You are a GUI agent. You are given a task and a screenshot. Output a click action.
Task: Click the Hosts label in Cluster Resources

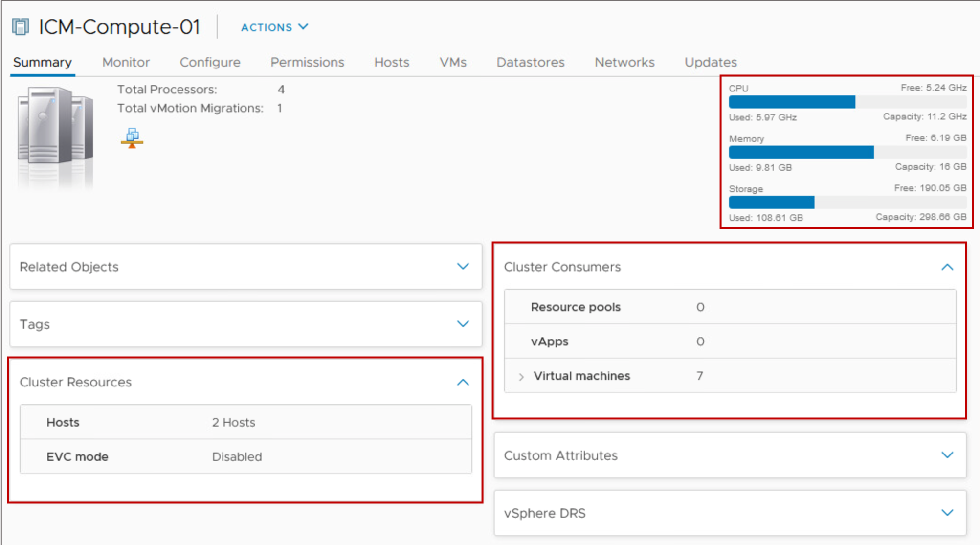coord(63,422)
